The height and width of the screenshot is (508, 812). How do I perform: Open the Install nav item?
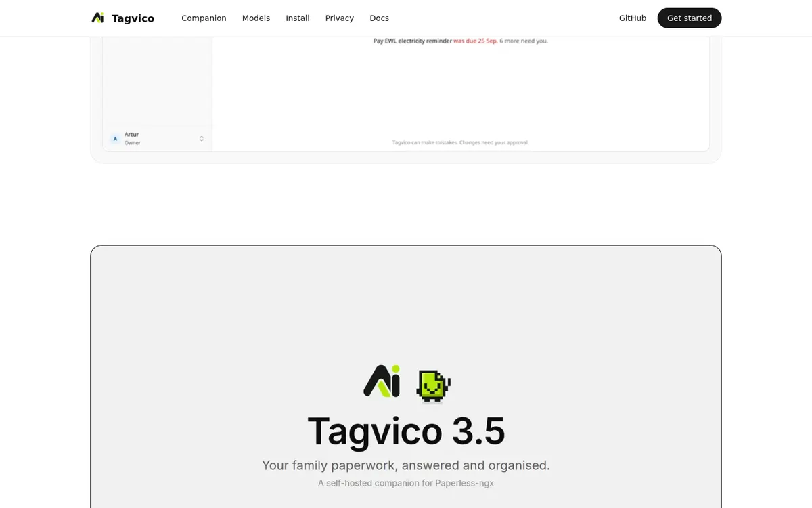298,18
